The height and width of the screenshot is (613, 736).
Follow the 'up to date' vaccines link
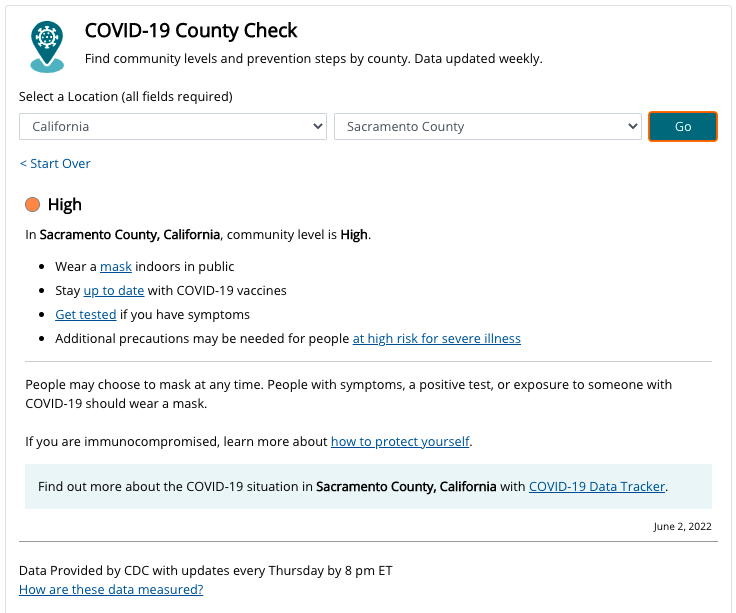(x=114, y=291)
